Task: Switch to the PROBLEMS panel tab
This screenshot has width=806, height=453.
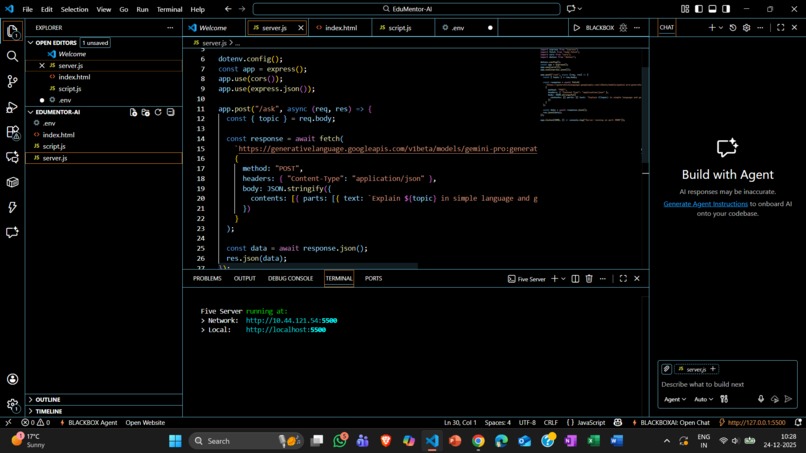Action: (x=207, y=278)
